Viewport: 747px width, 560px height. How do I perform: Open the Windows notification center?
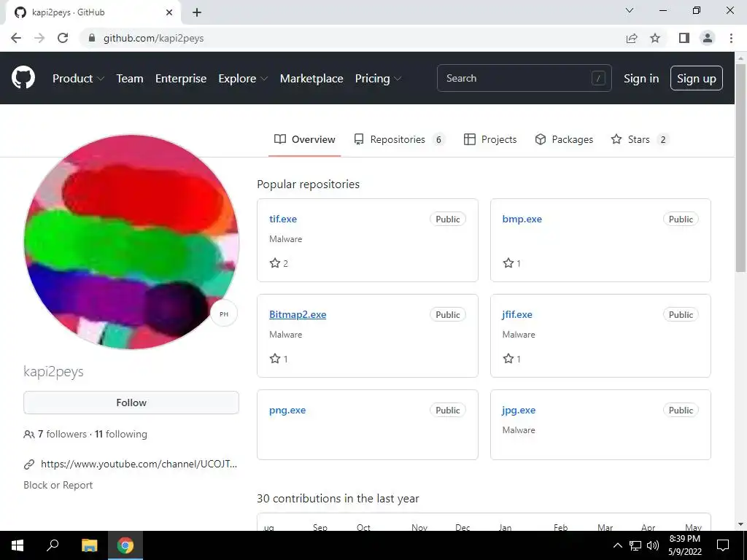click(x=723, y=545)
